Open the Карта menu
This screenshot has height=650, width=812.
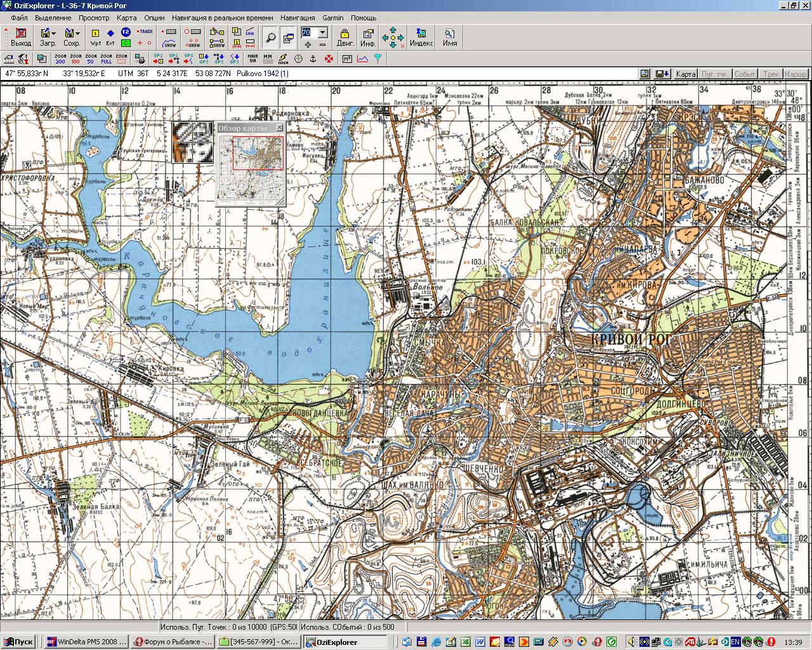point(126,18)
